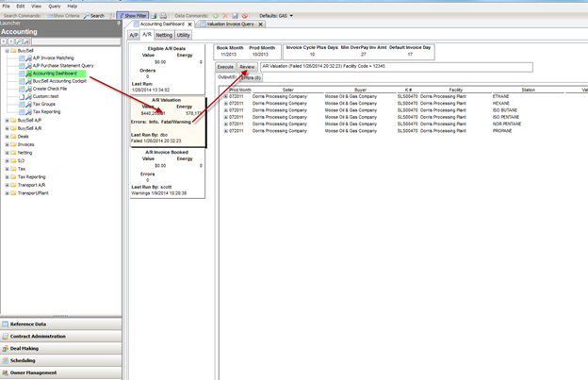Expand the Deals folder
The image size is (588, 380).
tap(8, 136)
